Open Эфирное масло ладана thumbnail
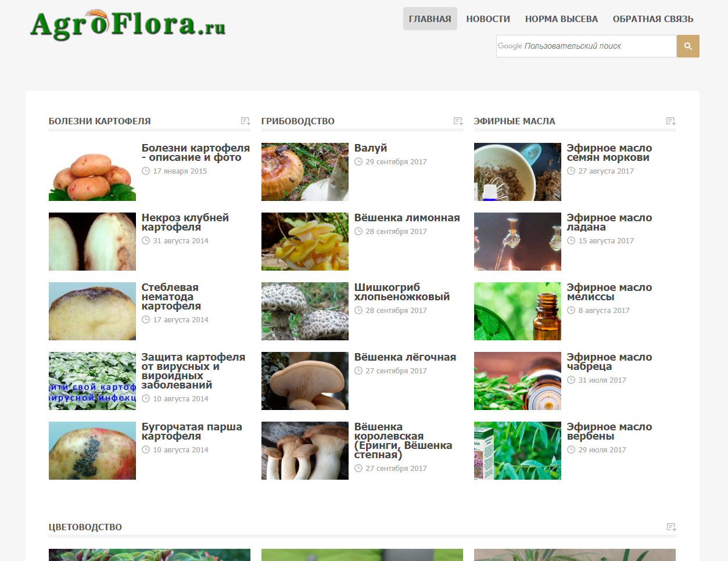This screenshot has height=561, width=728. (x=518, y=242)
